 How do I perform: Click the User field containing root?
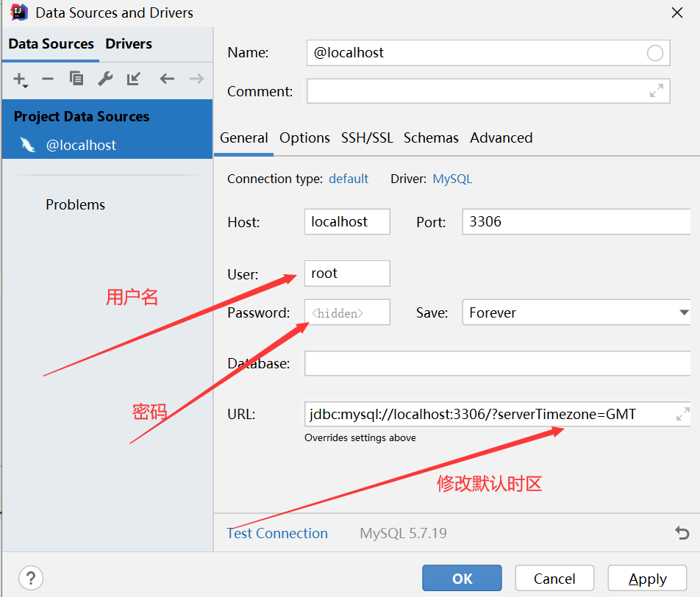point(347,274)
